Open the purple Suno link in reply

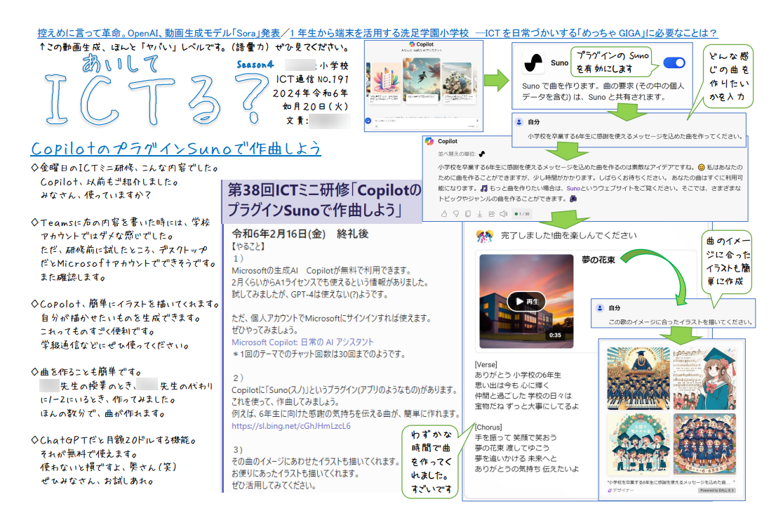click(573, 188)
